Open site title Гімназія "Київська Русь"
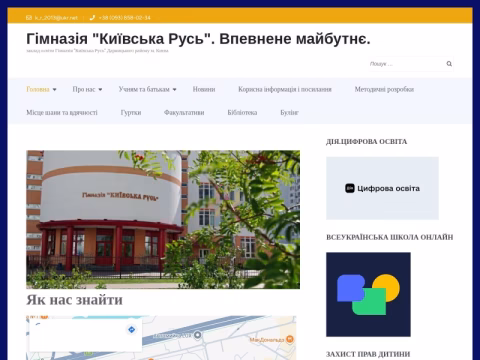Screen dimensions: 480x360 pyautogui.click(x=198, y=39)
